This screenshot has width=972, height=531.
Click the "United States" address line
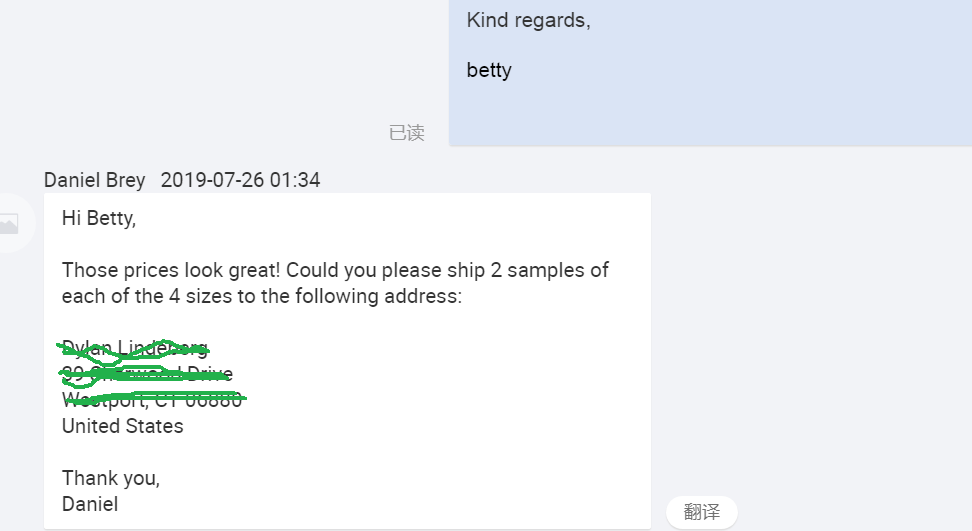[x=123, y=426]
